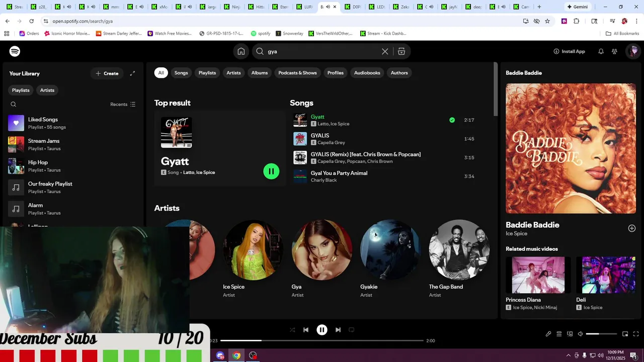Viewport: 644px width, 362px height.
Task: Open Ice Spice link under Baddie Baddie
Action: click(x=517, y=233)
